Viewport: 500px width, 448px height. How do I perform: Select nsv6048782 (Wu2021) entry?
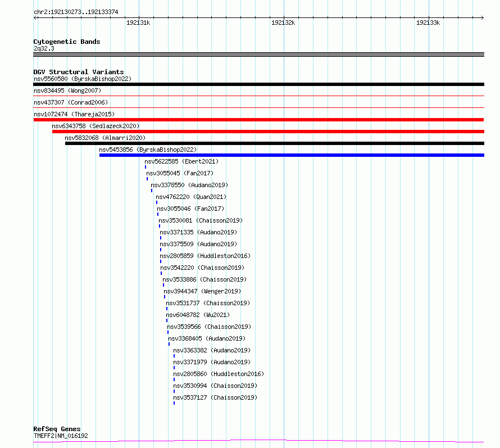tap(198, 315)
